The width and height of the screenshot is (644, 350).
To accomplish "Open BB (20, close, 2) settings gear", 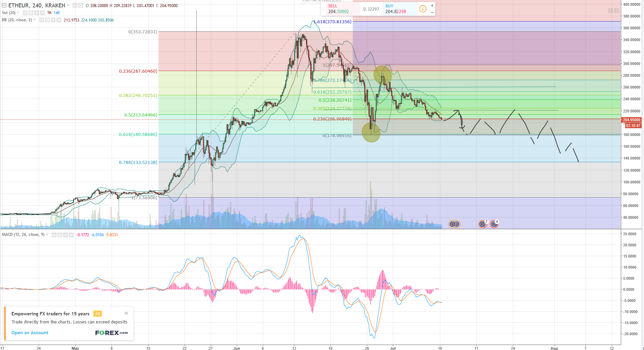I will [x=47, y=20].
